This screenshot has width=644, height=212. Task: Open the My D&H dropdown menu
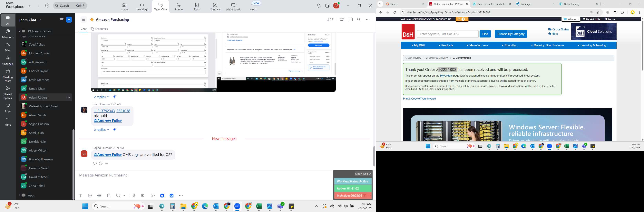(418, 46)
